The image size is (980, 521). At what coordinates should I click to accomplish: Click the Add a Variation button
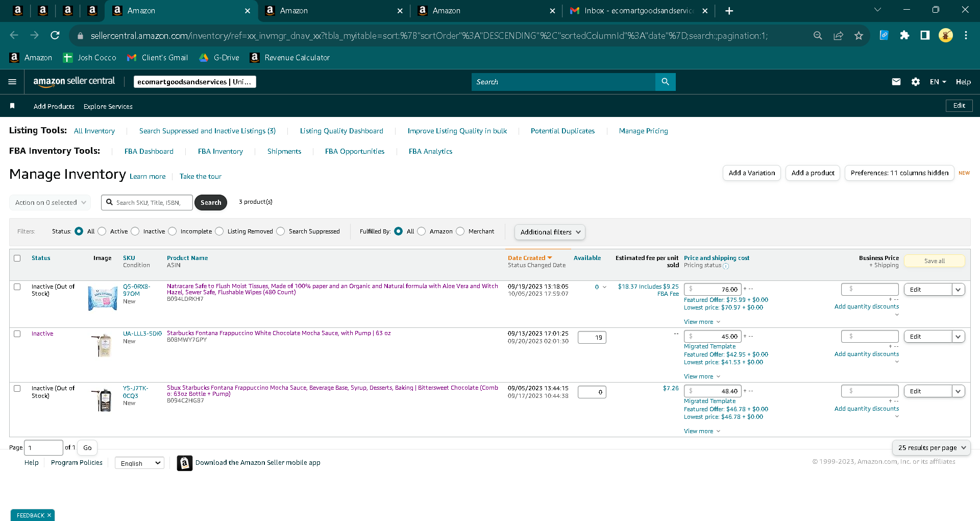(x=752, y=173)
